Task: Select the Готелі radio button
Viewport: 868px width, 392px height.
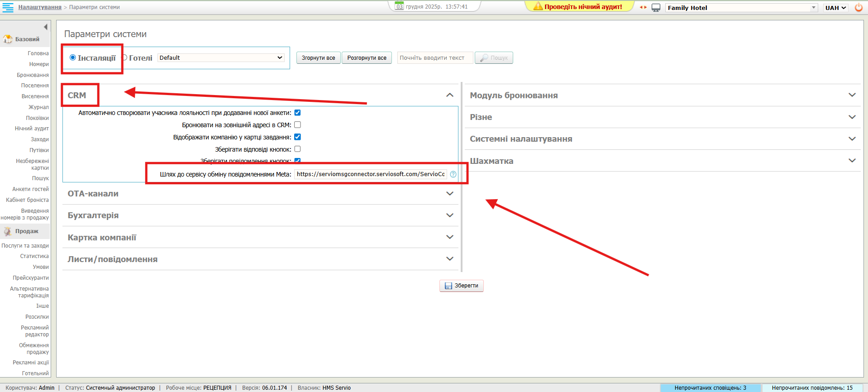Action: pyautogui.click(x=125, y=57)
